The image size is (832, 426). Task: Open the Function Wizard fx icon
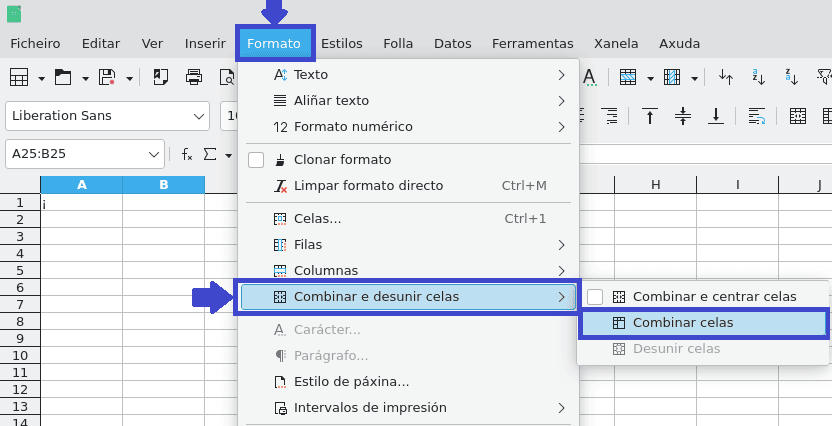pyautogui.click(x=187, y=154)
